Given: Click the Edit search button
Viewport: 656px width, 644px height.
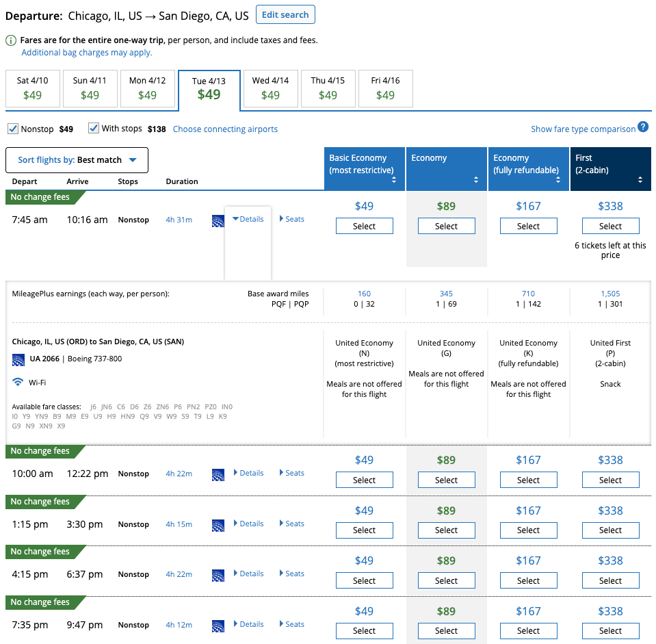Looking at the screenshot, I should pyautogui.click(x=285, y=14).
